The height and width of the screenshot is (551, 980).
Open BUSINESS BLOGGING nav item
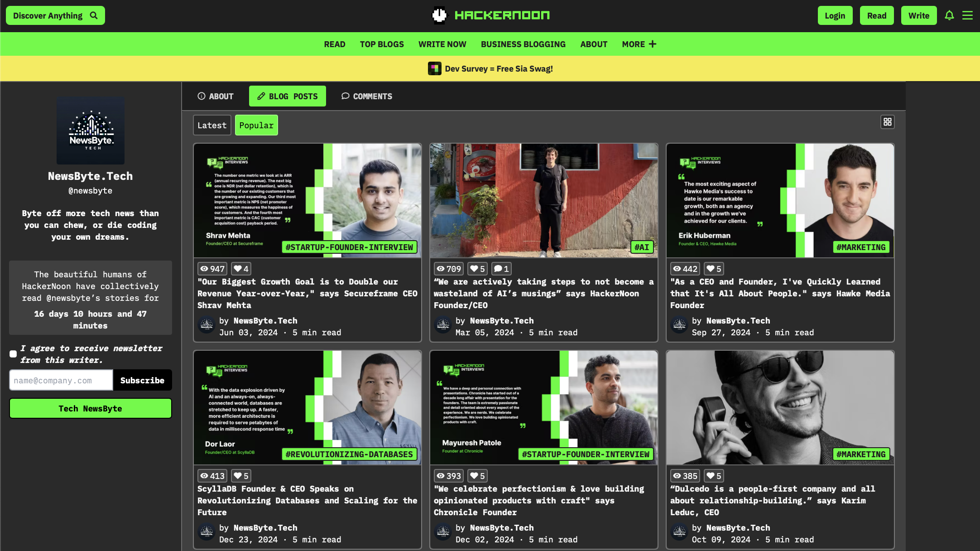523,44
